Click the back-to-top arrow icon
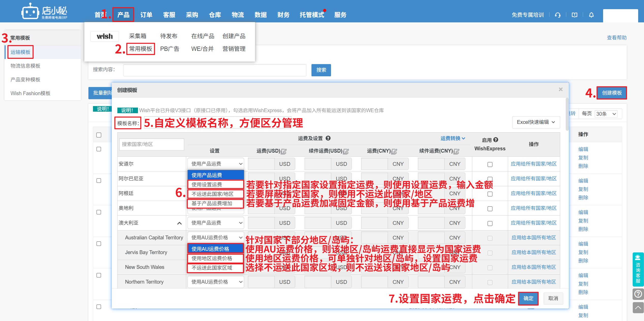This screenshot has height=321, width=644. pyautogui.click(x=638, y=308)
